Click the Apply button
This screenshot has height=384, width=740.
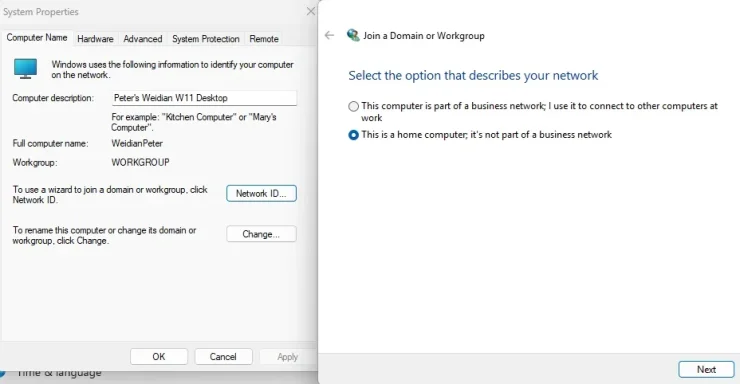(x=287, y=357)
